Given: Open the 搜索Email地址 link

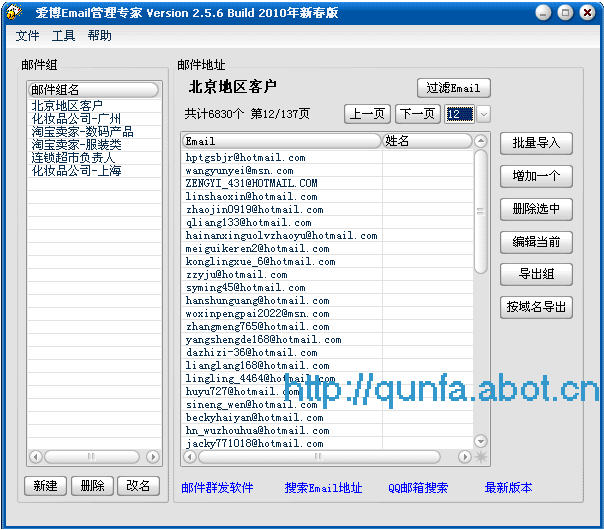Looking at the screenshot, I should click(x=324, y=488).
